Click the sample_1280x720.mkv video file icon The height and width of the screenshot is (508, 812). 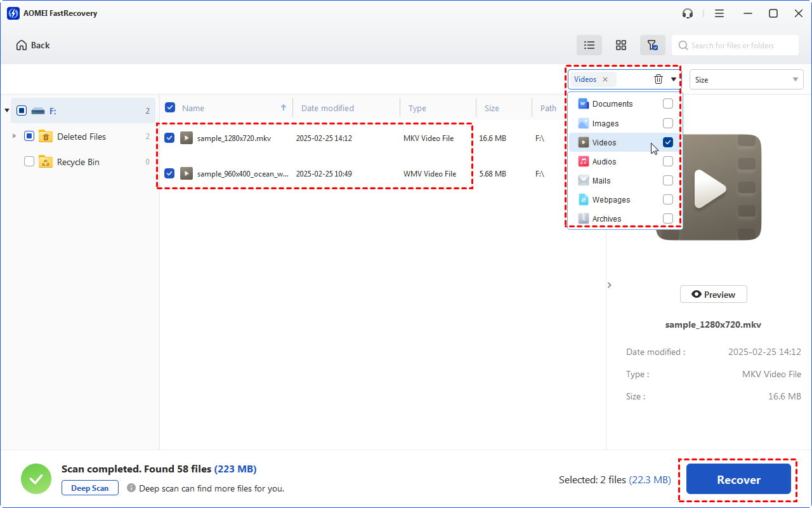pos(187,138)
